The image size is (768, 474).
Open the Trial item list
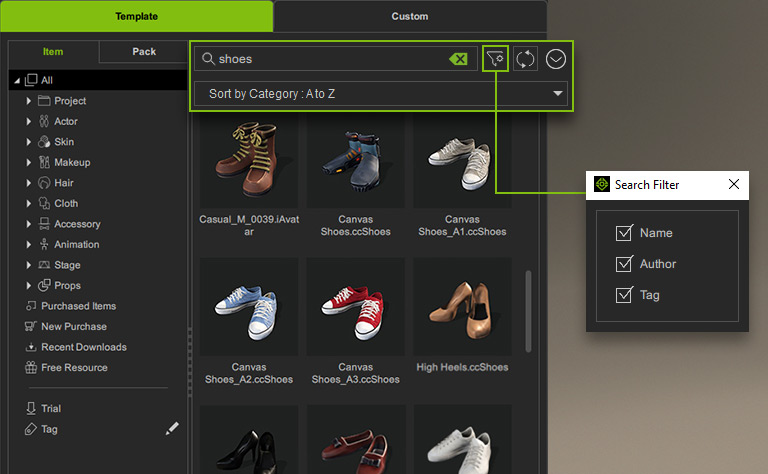click(50, 409)
